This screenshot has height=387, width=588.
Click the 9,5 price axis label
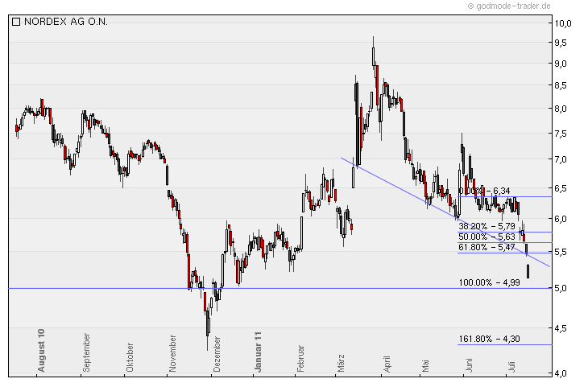tap(561, 43)
